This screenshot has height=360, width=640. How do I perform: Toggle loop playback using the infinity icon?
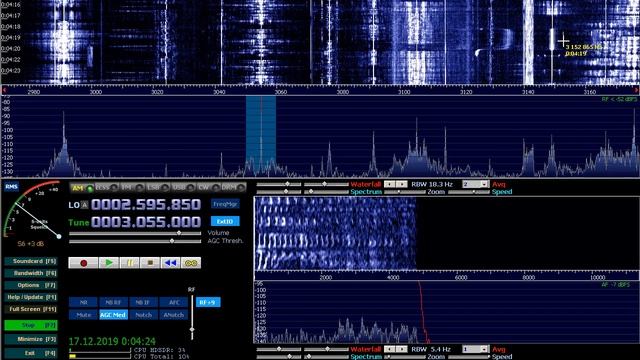click(191, 263)
